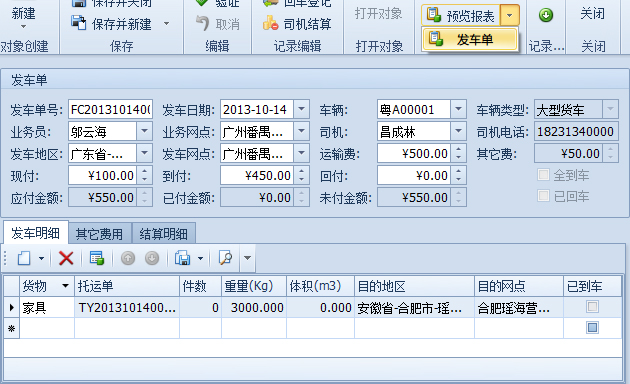Click the 回付 amount field
630x384 pixels.
pyautogui.click(x=414, y=176)
